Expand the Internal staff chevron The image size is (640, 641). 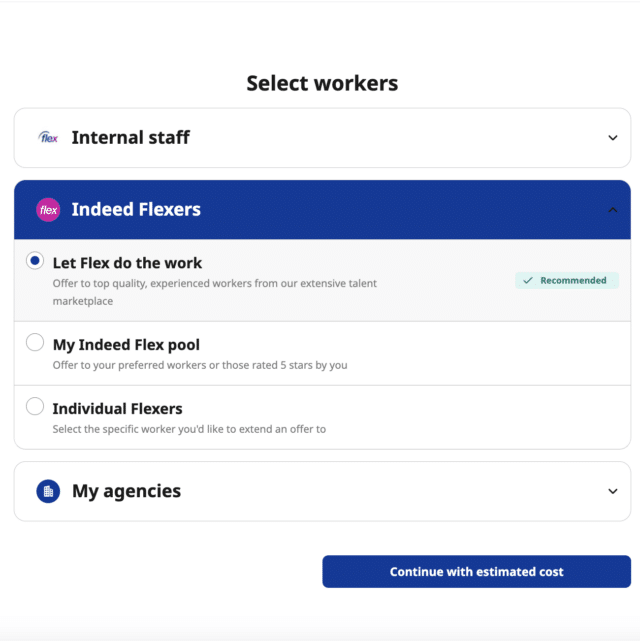(612, 138)
